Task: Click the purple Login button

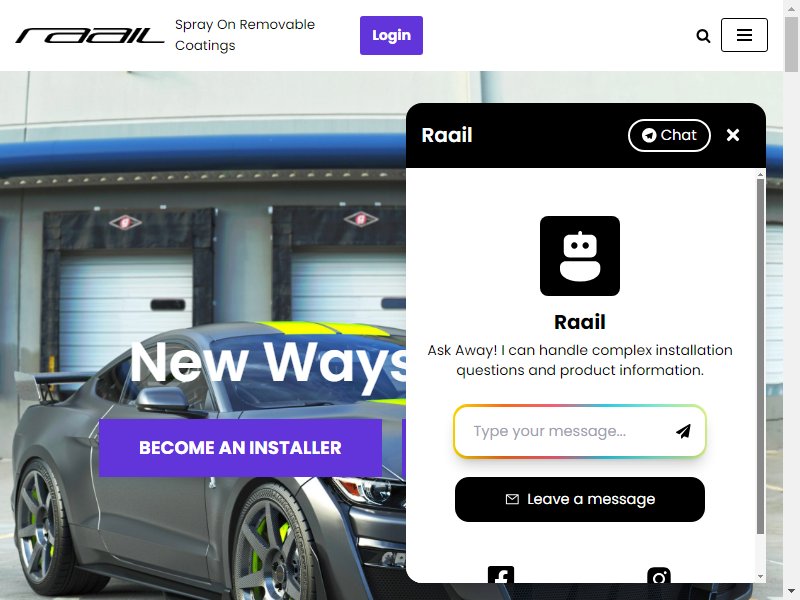Action: coord(391,35)
